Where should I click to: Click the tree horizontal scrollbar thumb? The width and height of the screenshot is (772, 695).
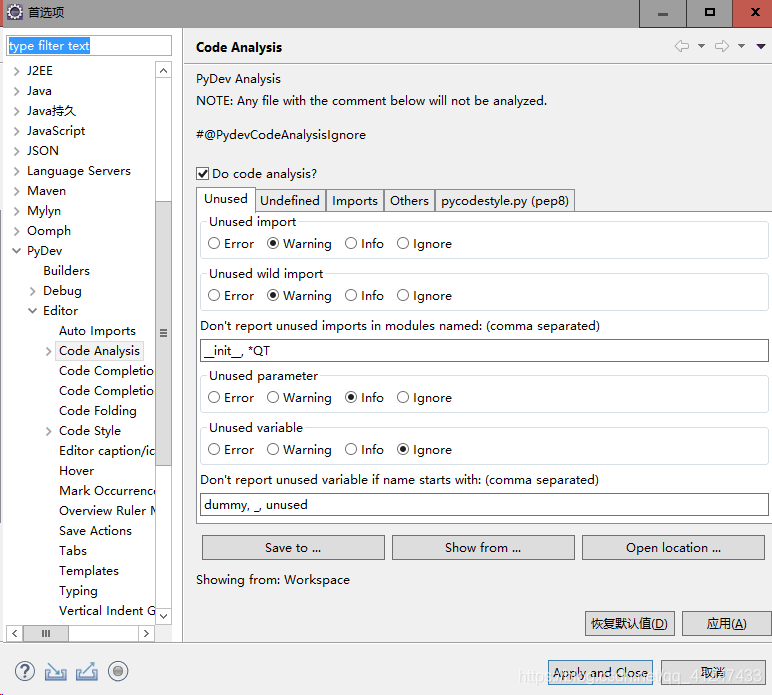tap(46, 633)
